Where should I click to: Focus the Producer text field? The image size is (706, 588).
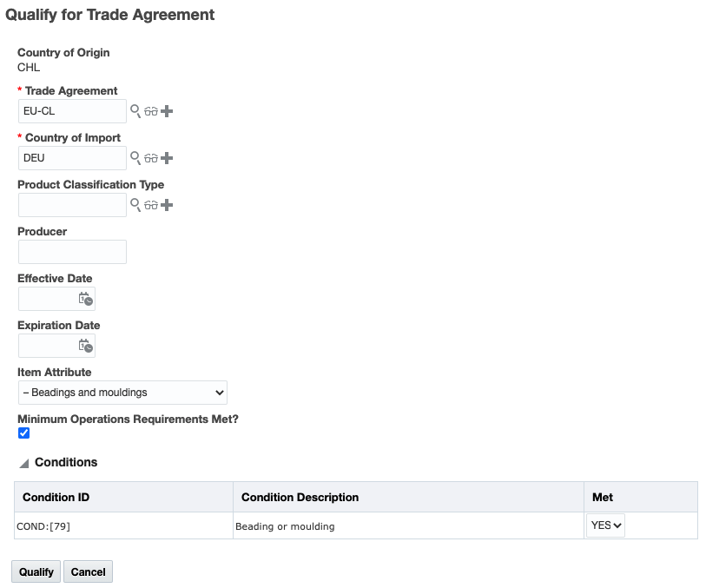[72, 252]
